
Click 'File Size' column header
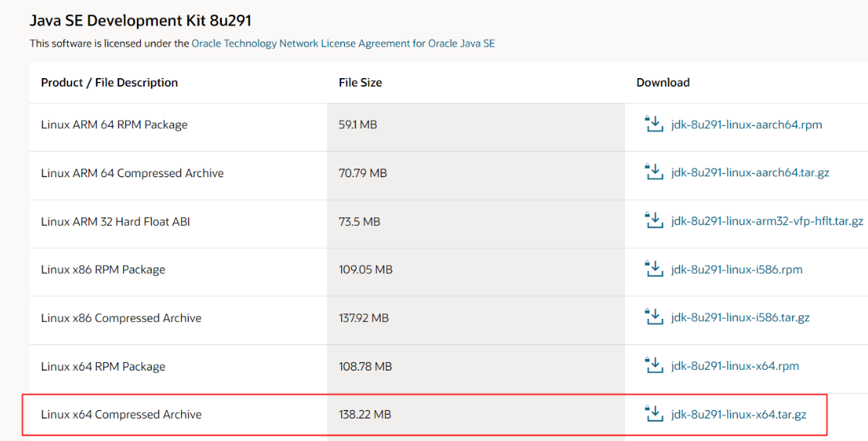(361, 83)
